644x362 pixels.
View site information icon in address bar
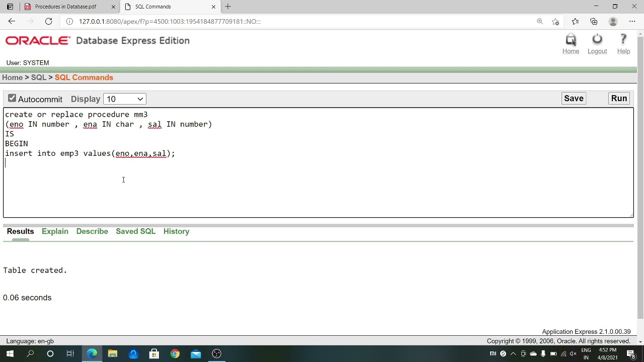pyautogui.click(x=69, y=21)
